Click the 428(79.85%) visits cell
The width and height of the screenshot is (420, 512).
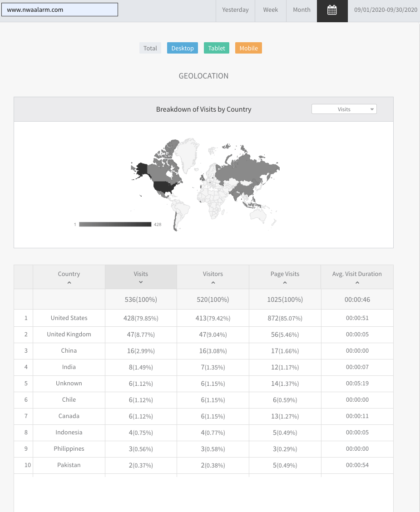coord(141,318)
